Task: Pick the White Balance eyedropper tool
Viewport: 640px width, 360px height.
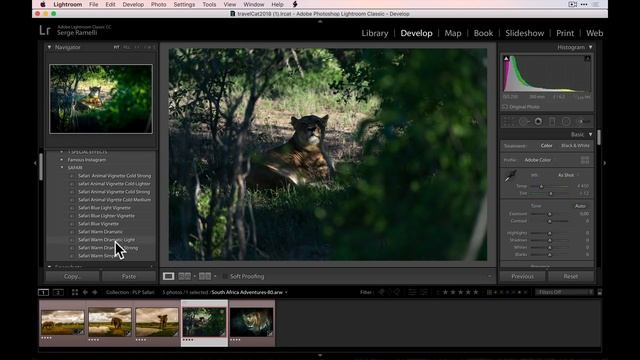Action: coord(510,176)
